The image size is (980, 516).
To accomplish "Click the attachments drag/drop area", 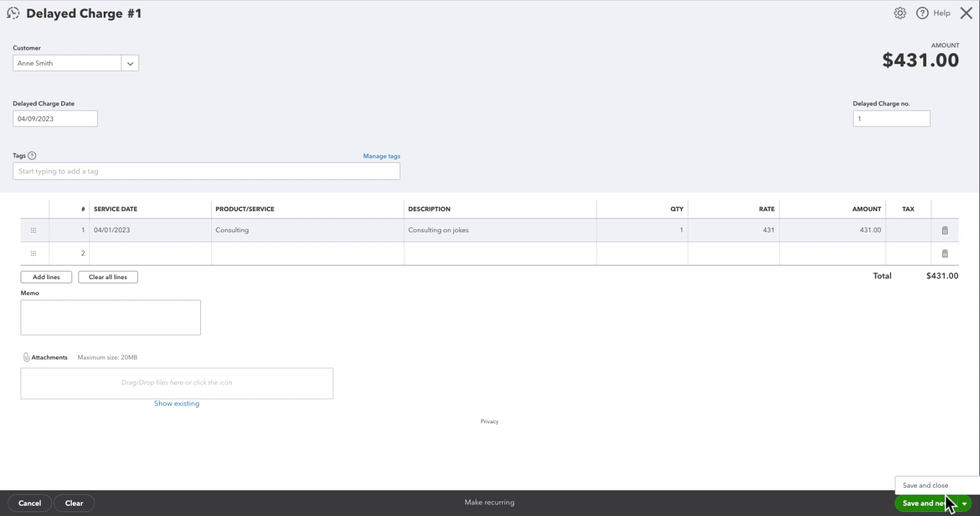I will [x=177, y=383].
